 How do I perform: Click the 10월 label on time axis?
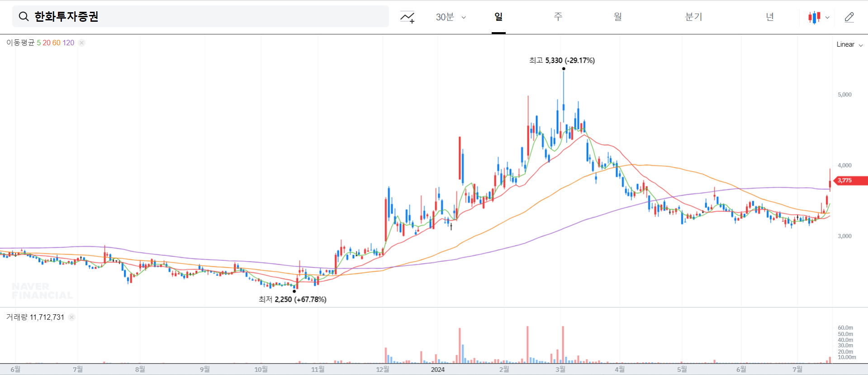click(261, 370)
